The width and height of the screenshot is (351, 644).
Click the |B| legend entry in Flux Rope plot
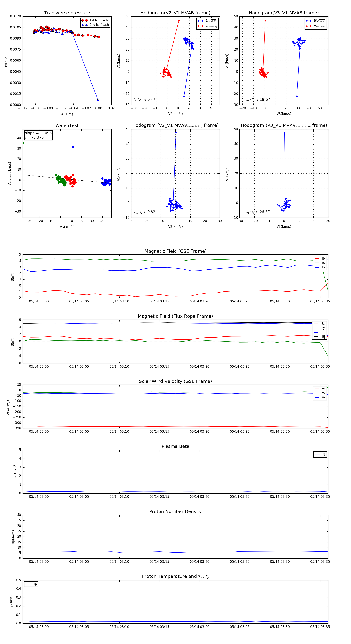pyautogui.click(x=320, y=337)
